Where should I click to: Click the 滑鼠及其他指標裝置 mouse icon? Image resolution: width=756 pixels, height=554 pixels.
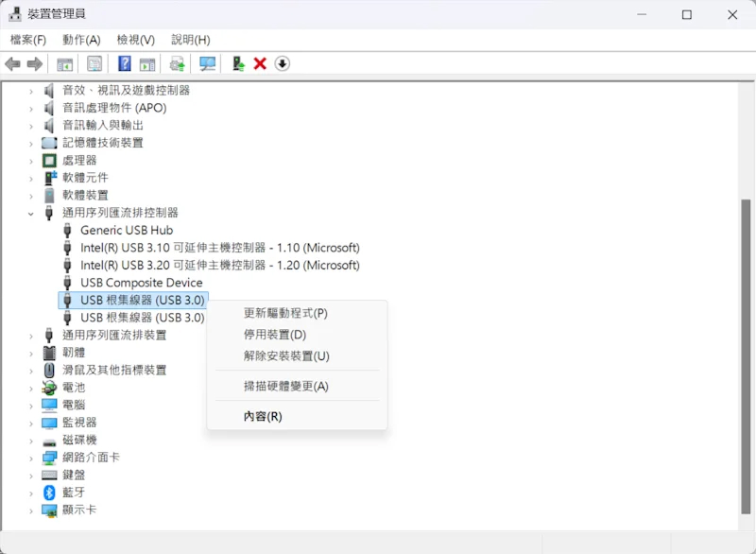[49, 370]
